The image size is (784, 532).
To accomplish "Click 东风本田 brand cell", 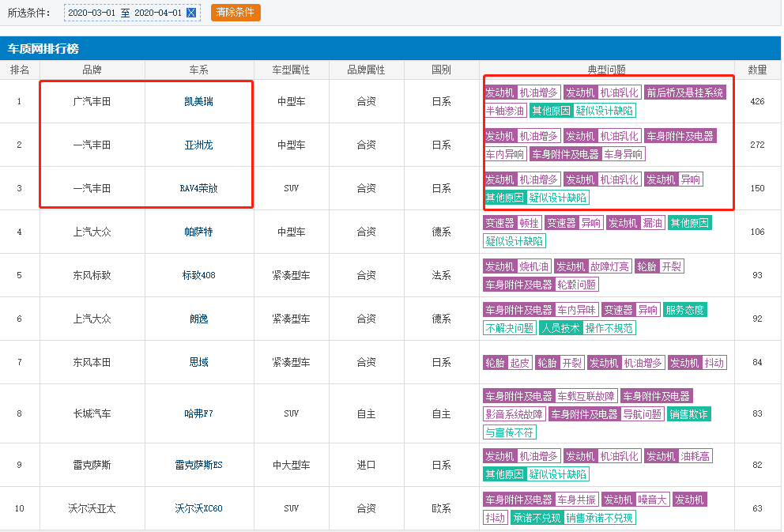I will tap(92, 363).
